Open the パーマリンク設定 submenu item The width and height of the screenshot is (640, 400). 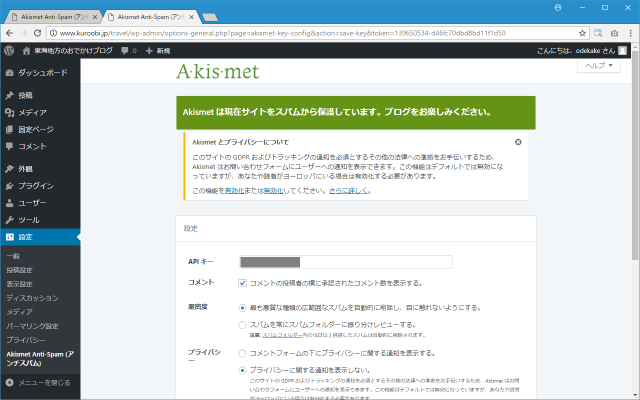[33, 326]
